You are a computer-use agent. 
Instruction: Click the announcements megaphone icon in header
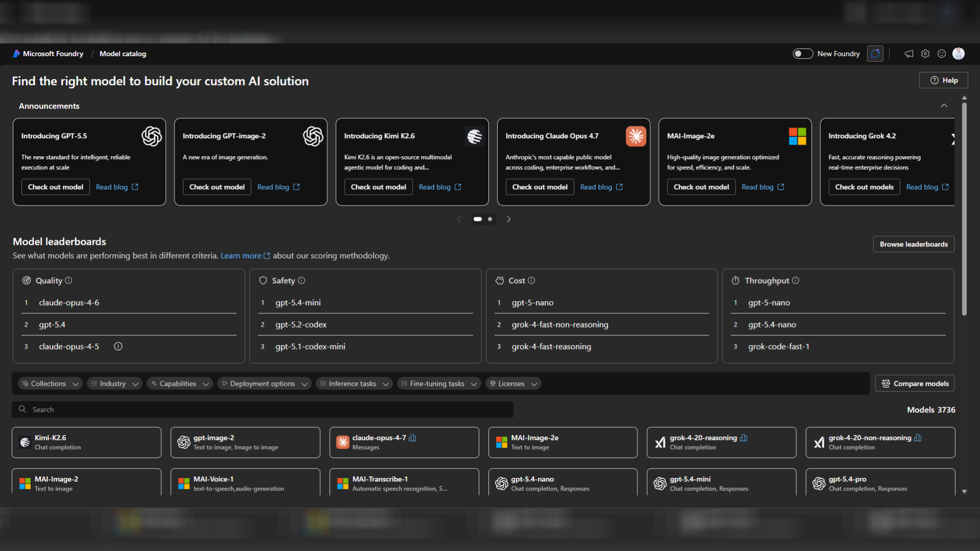[909, 54]
